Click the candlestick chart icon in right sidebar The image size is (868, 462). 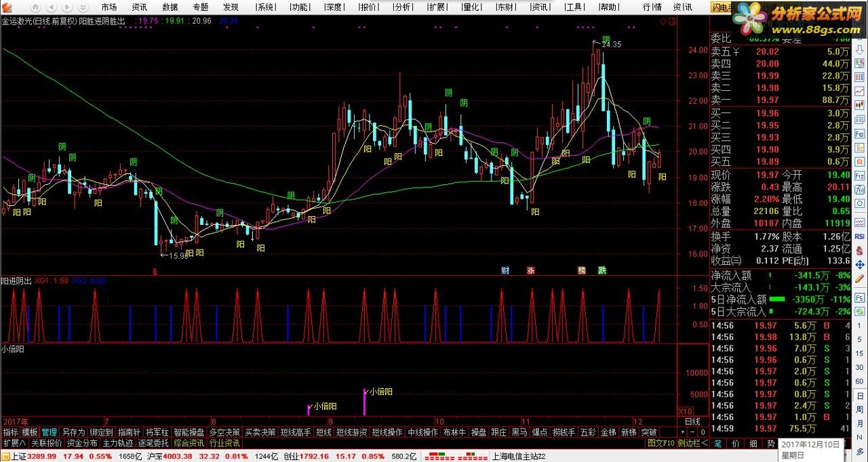tap(859, 104)
